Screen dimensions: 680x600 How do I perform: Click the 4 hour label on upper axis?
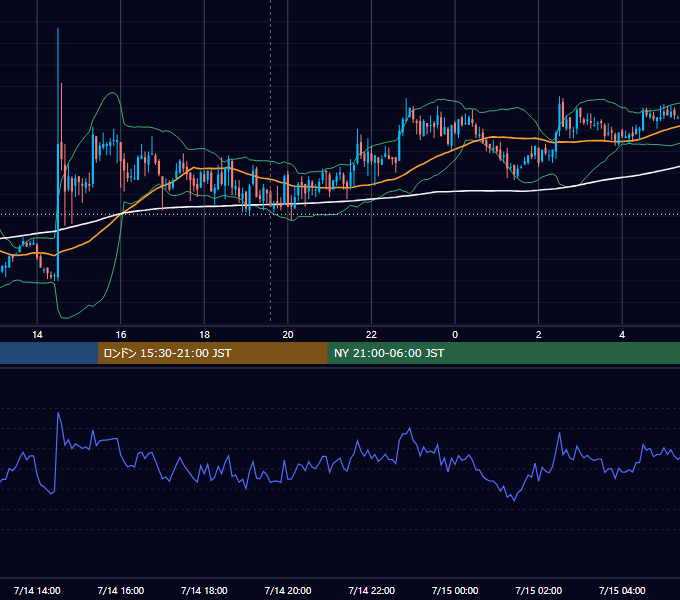click(x=622, y=335)
